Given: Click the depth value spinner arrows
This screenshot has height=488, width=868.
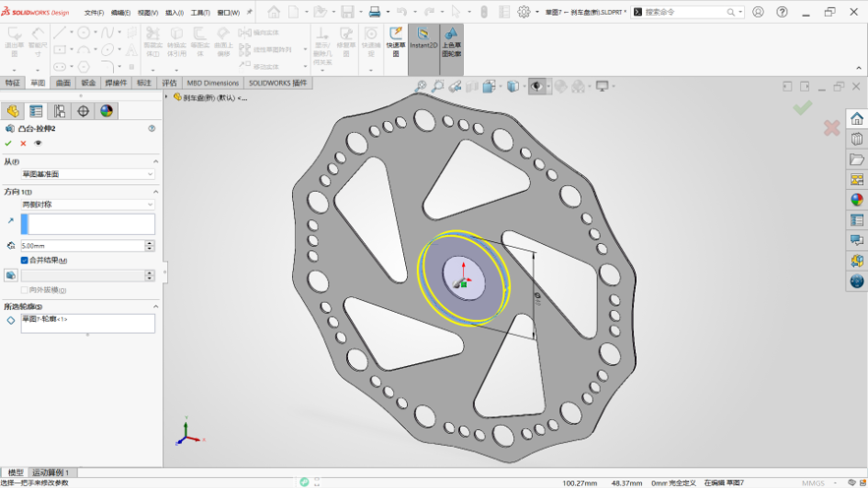Looking at the screenshot, I should (x=149, y=246).
